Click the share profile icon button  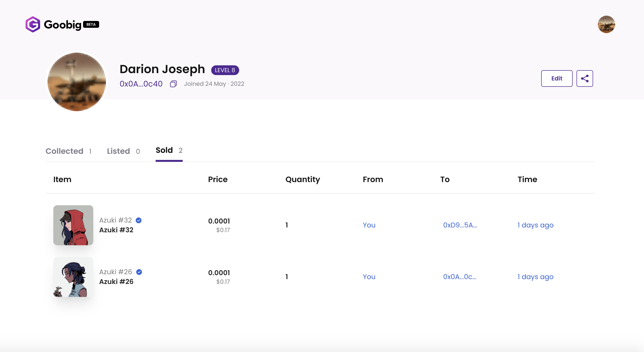pos(585,78)
